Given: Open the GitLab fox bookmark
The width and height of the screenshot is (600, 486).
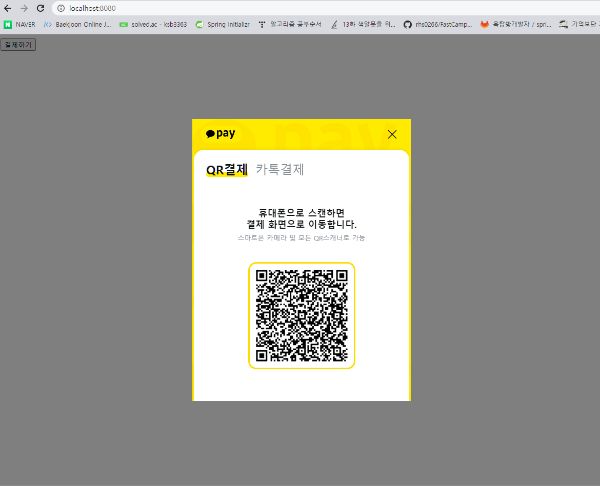Looking at the screenshot, I should coord(516,24).
